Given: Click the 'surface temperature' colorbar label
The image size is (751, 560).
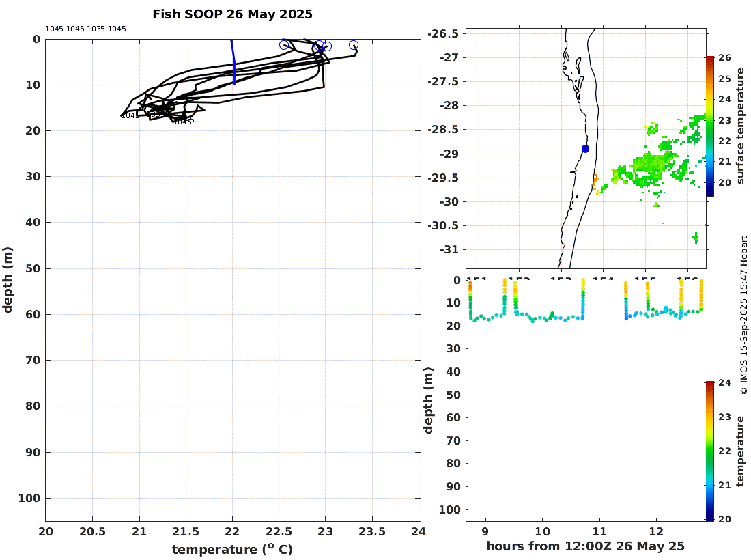Looking at the screenshot, I should [x=741, y=126].
